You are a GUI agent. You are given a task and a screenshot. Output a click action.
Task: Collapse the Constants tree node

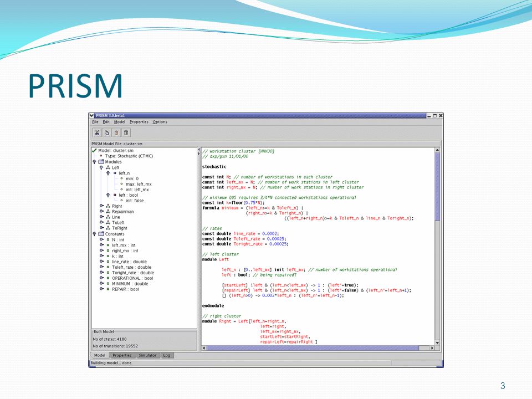click(94, 234)
